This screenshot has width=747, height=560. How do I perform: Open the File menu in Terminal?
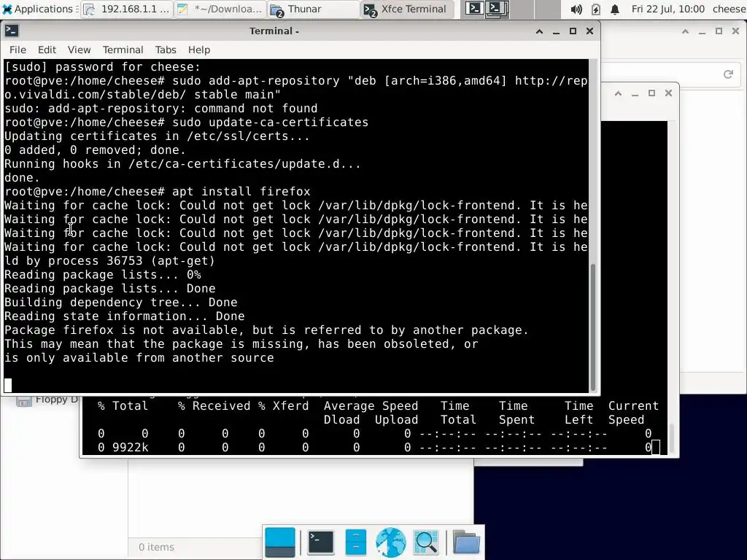pos(18,50)
